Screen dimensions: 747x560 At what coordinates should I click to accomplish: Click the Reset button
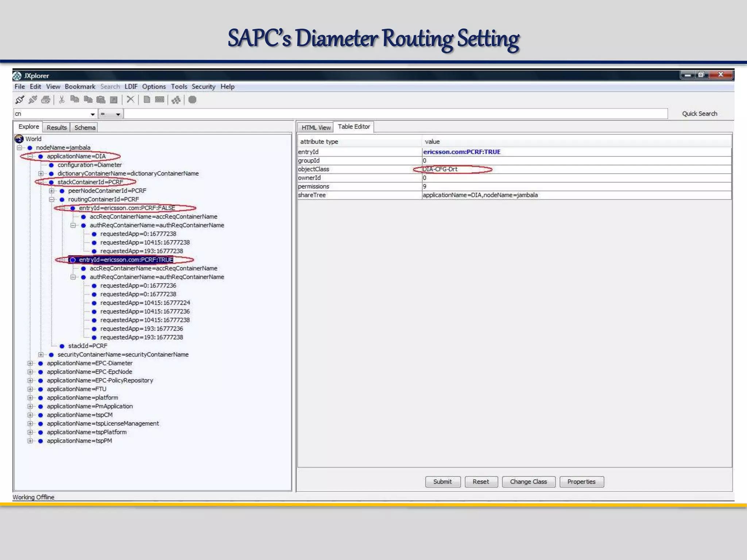pos(481,482)
